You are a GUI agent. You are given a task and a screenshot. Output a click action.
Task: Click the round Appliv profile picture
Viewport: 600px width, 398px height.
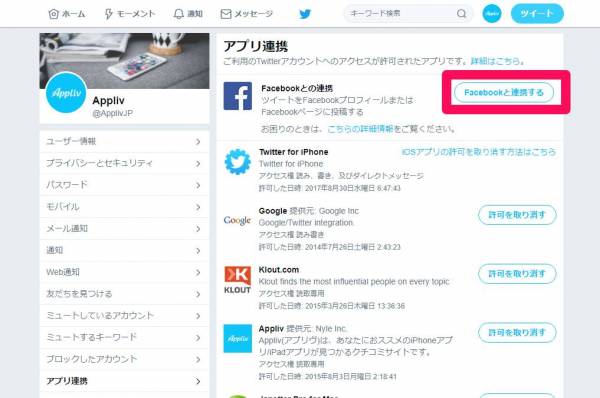click(66, 93)
